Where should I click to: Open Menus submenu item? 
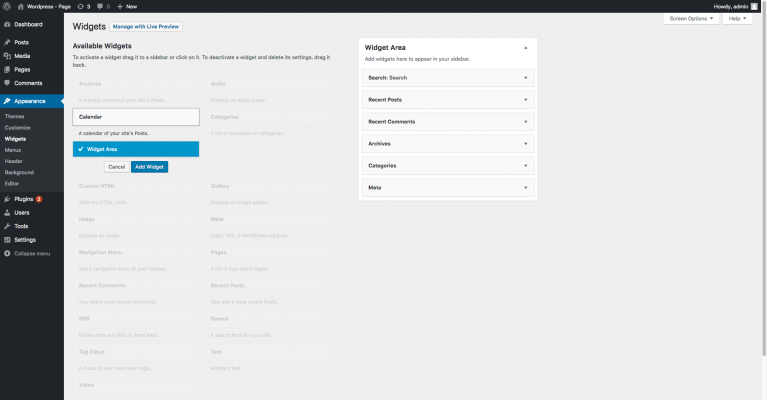(13, 150)
